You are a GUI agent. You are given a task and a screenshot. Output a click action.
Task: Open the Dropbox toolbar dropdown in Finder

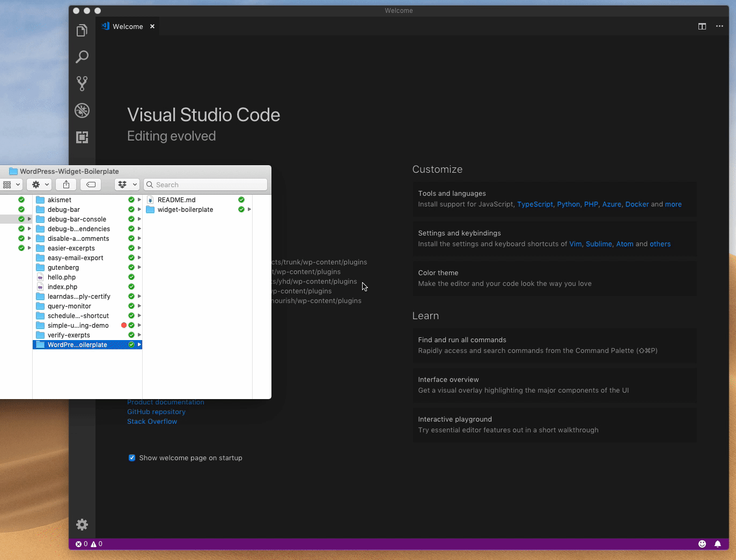pyautogui.click(x=128, y=185)
